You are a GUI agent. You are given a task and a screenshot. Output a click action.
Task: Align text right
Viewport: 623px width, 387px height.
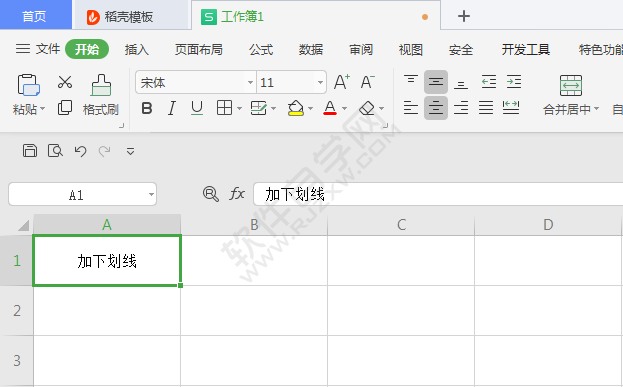[x=461, y=108]
